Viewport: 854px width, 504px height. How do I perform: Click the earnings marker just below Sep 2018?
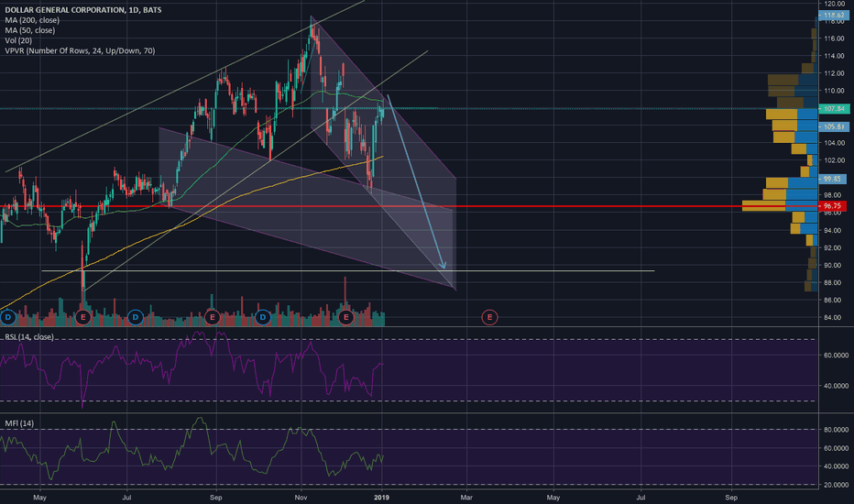pyautogui.click(x=213, y=317)
